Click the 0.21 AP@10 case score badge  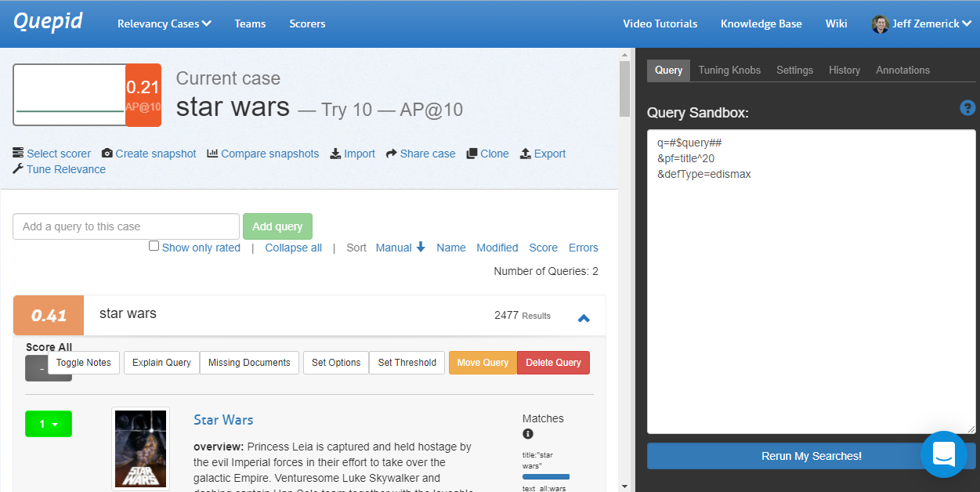(x=143, y=95)
